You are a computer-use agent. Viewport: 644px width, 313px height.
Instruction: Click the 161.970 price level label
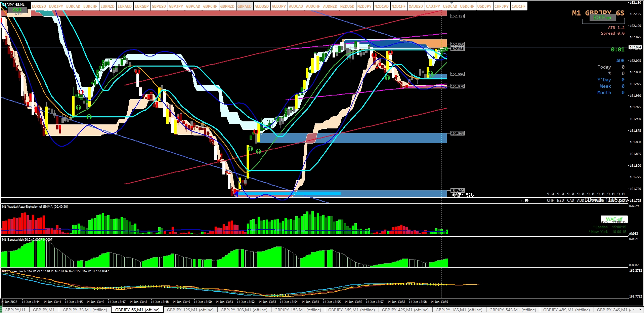point(458,86)
